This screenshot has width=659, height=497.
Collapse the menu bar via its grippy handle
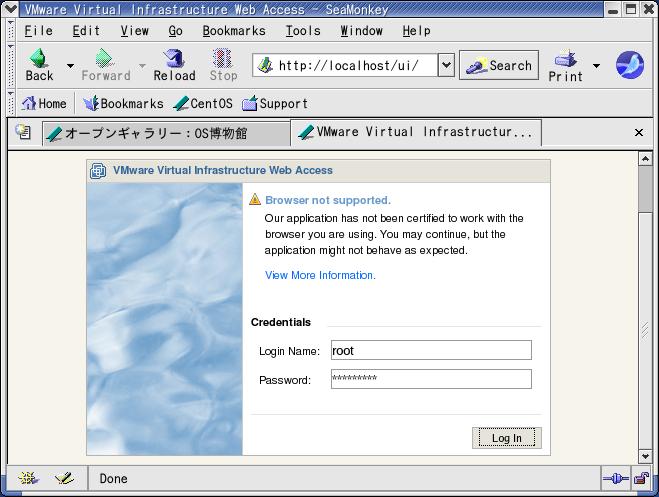click(x=11, y=30)
